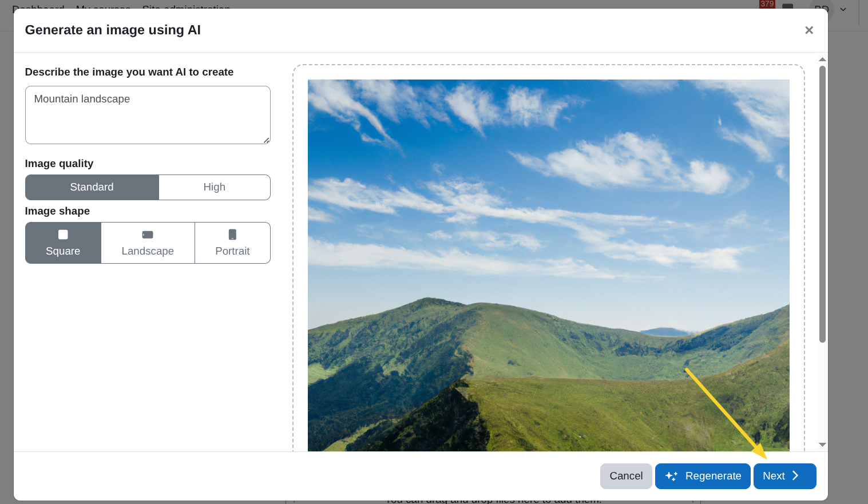Click the Landscape rectangle icon

pos(148,235)
